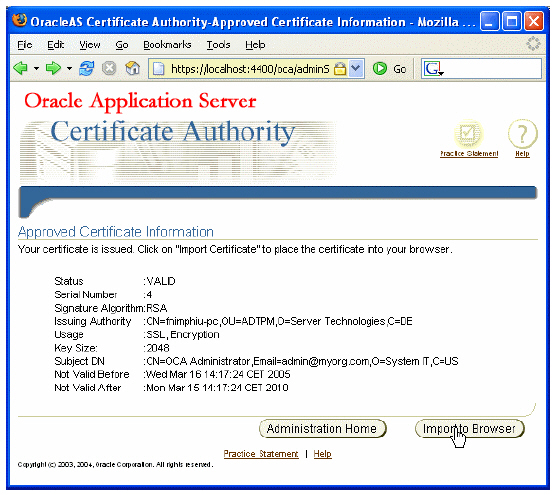
Task: Click the Signature Algorithm value RSA
Action: click(157, 308)
